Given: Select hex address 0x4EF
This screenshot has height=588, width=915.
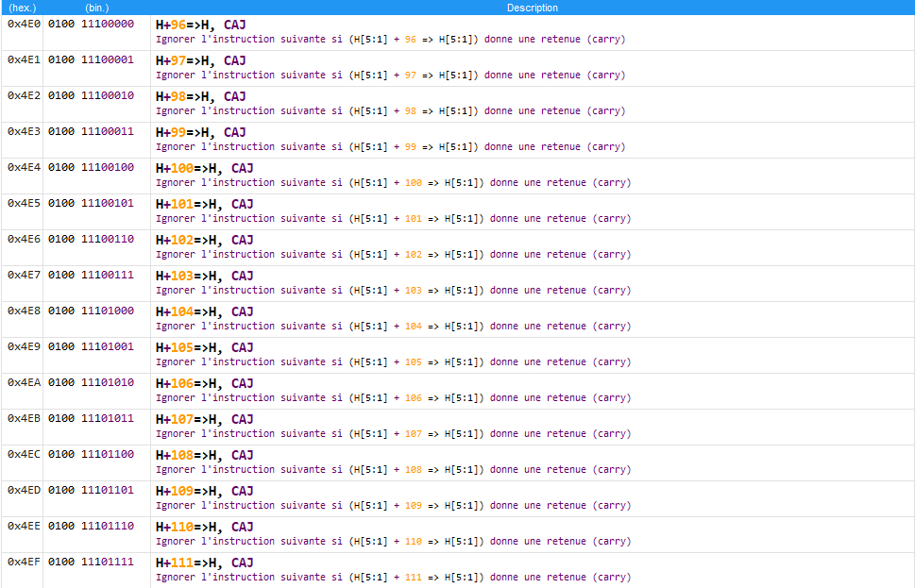Looking at the screenshot, I should tap(24, 562).
